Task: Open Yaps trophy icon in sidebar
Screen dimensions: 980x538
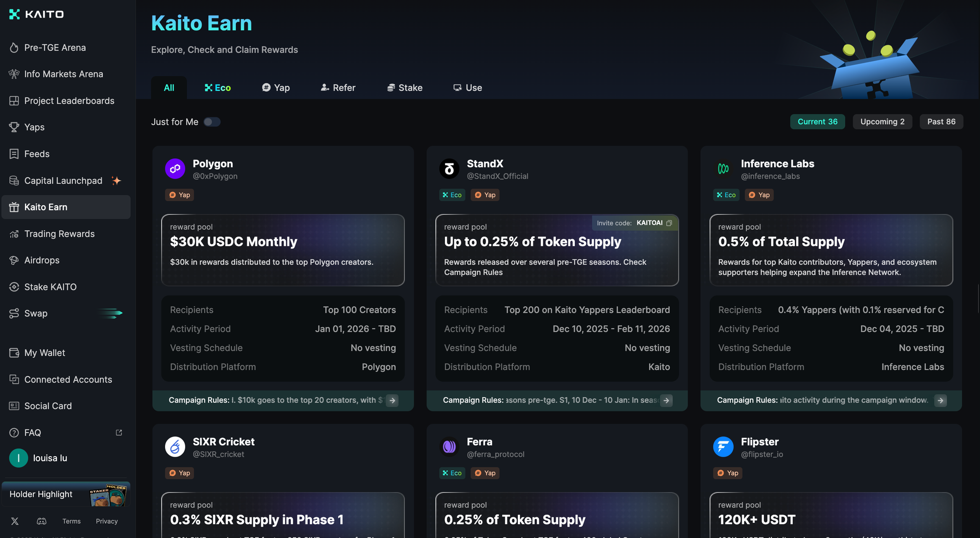Action: pyautogui.click(x=14, y=127)
